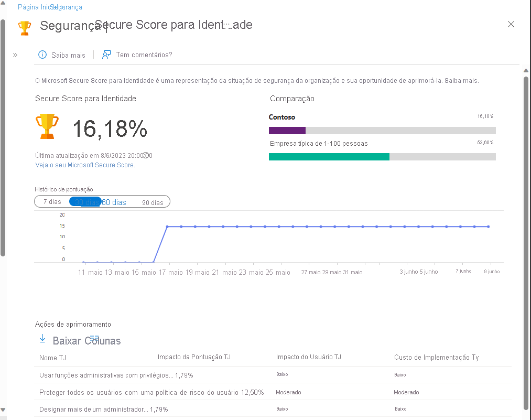The width and height of the screenshot is (531, 420).
Task: Open the Colunas column chooser
Action: (103, 341)
